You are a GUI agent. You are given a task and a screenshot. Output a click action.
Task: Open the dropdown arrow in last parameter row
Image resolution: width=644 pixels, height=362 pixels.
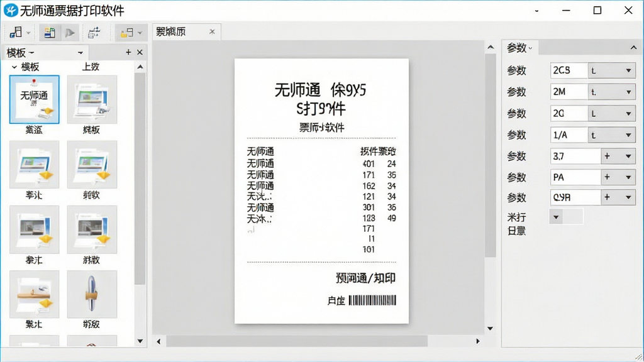628,197
